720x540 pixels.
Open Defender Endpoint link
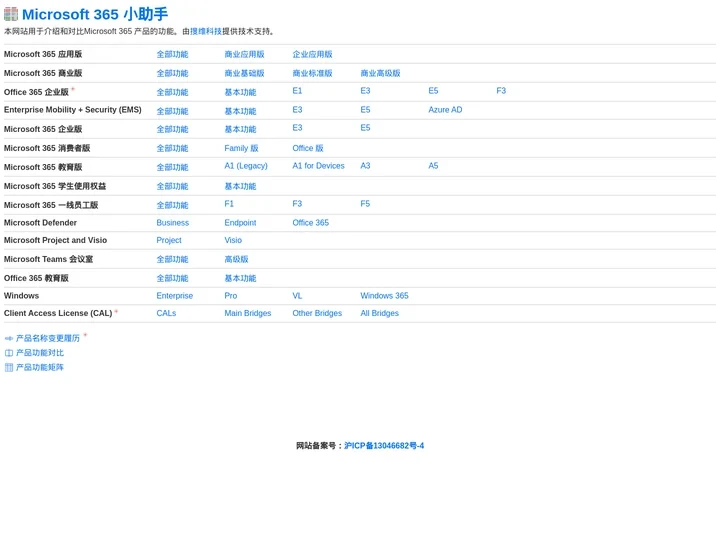[x=240, y=223]
